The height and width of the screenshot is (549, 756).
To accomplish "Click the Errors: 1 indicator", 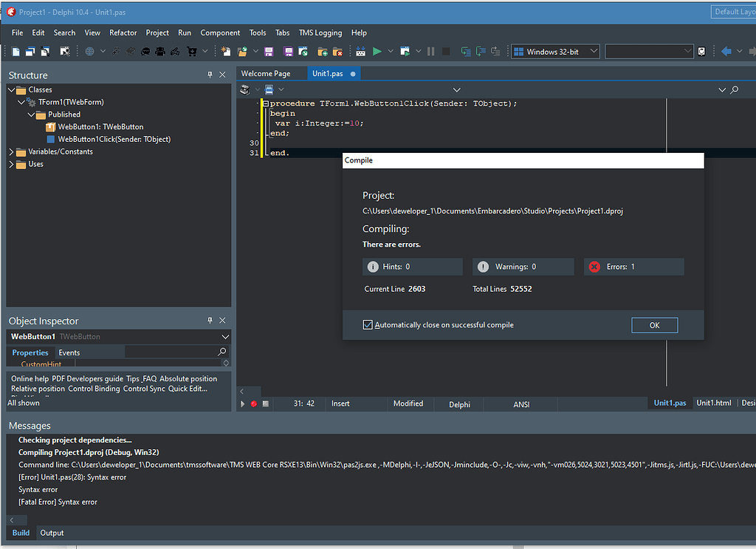I will tap(633, 267).
